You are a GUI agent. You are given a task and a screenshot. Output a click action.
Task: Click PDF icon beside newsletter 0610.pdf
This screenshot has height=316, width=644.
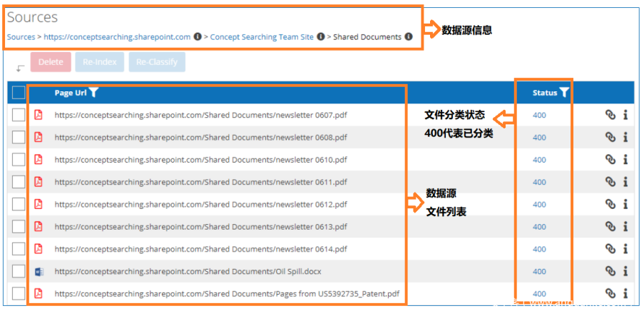(39, 160)
